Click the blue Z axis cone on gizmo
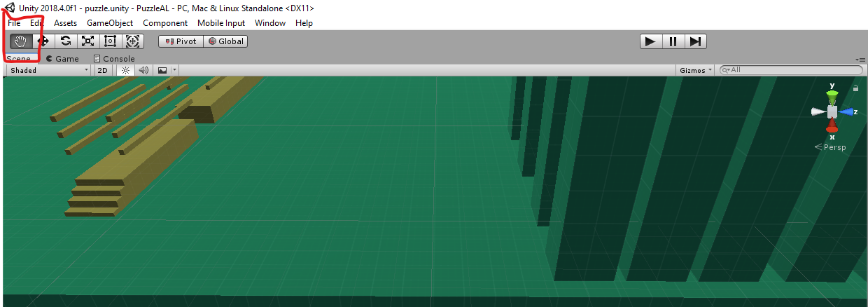Screen dimensions: 868x307 [848, 111]
